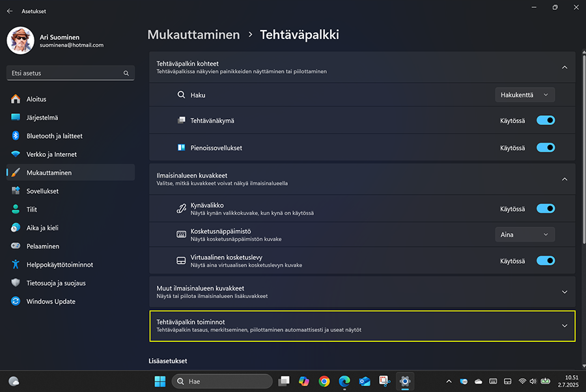This screenshot has height=392, width=586.
Task: Click the Copilot icon in the taskbar
Action: pyautogui.click(x=304, y=381)
